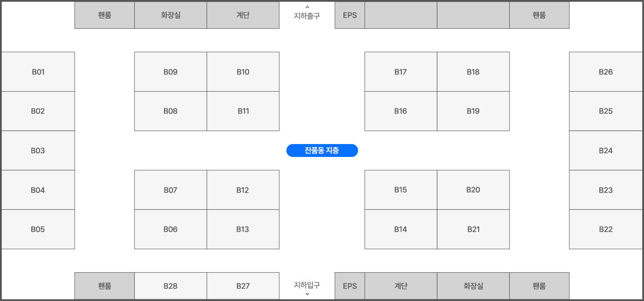644x301 pixels.
Task: Click the top-row 화장실 block
Action: (x=170, y=15)
